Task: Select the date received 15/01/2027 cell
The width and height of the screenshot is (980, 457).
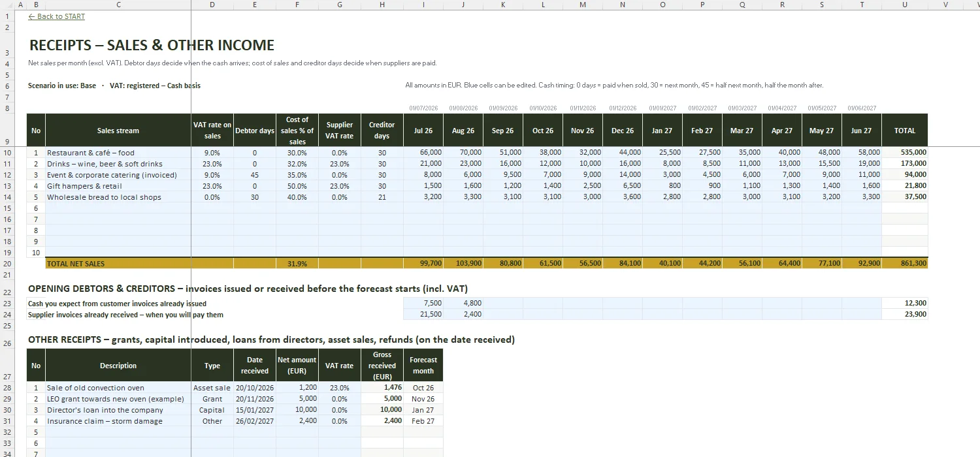Action: pos(255,410)
